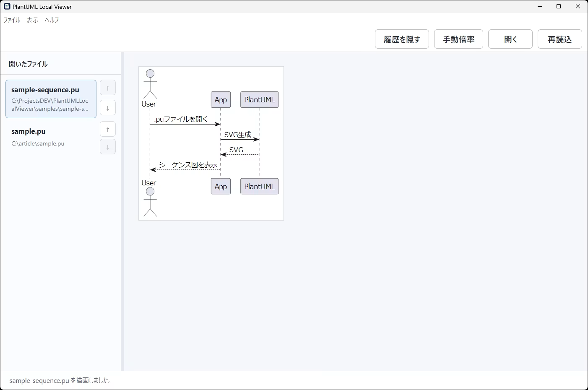Open the ファイル menu
Screen dimensions: 588x390
[x=12, y=20]
